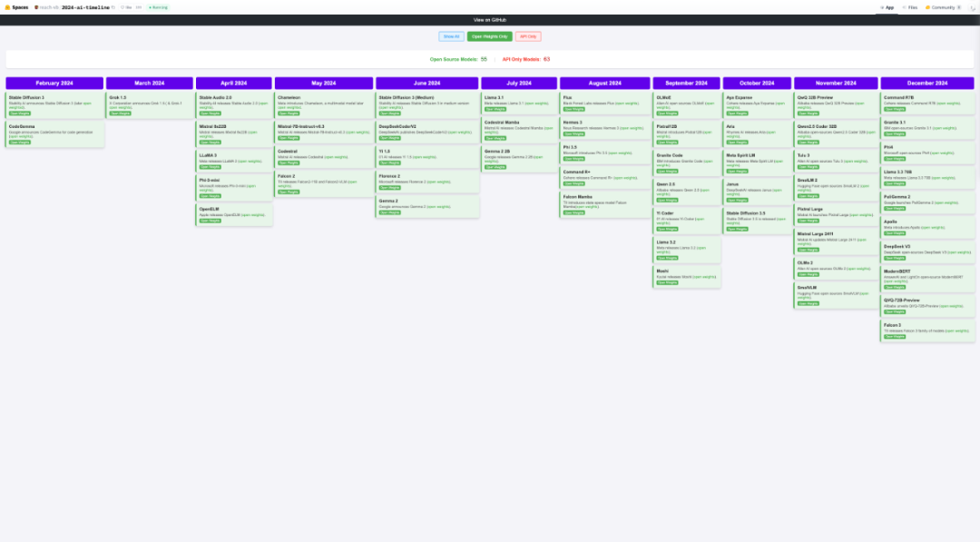This screenshot has height=542, width=980.
Task: Open the Florence 2 card
Action: point(426,182)
